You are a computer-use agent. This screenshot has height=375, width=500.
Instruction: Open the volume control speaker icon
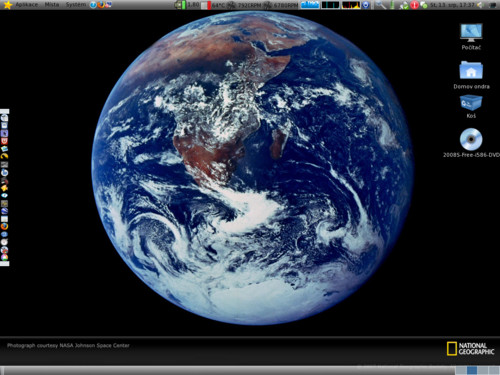[480, 5]
